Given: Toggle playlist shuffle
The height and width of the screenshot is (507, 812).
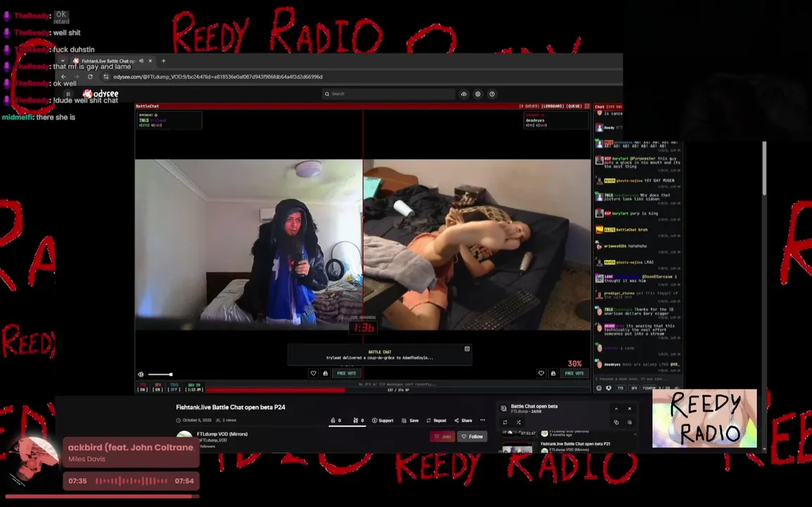Looking at the screenshot, I should tap(519, 423).
